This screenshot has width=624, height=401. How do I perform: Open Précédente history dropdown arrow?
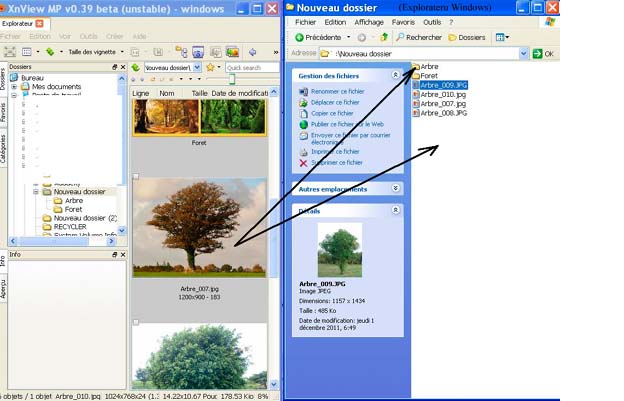point(349,37)
